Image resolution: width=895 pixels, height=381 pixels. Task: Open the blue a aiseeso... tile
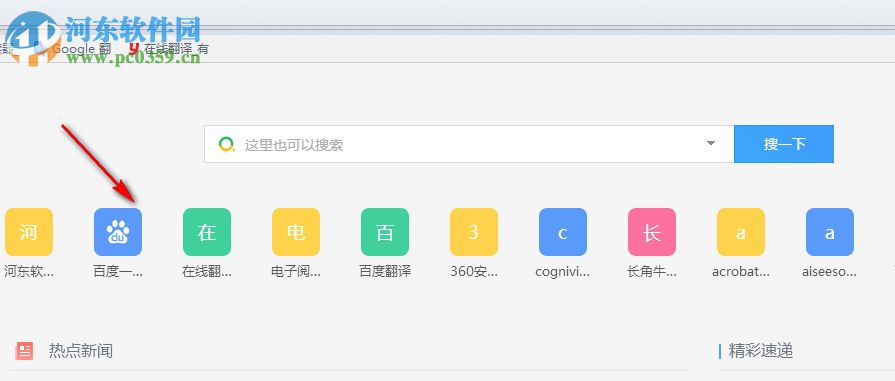[830, 232]
